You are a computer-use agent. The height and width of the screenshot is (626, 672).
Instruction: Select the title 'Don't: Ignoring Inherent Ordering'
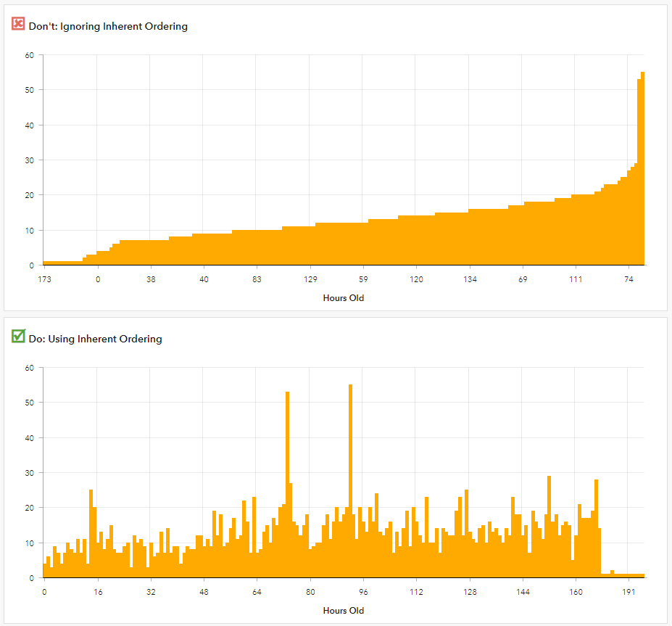(x=108, y=26)
